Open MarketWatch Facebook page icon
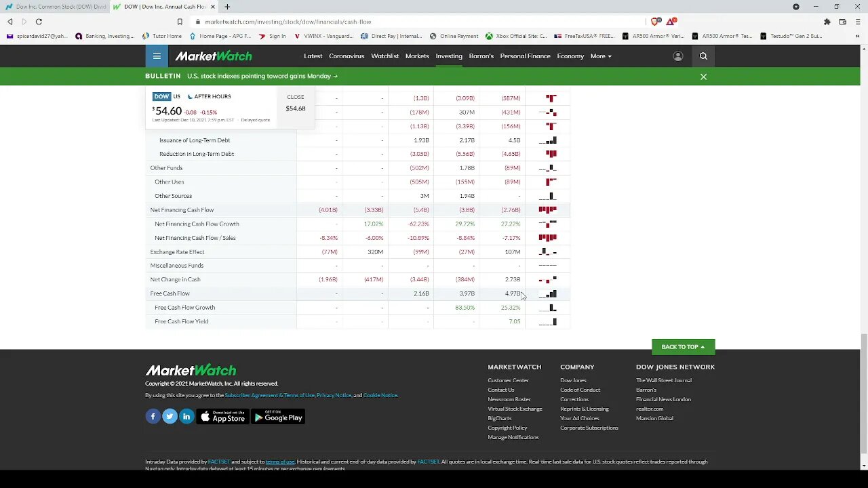Viewport: 868px width, 488px height. coord(153,416)
